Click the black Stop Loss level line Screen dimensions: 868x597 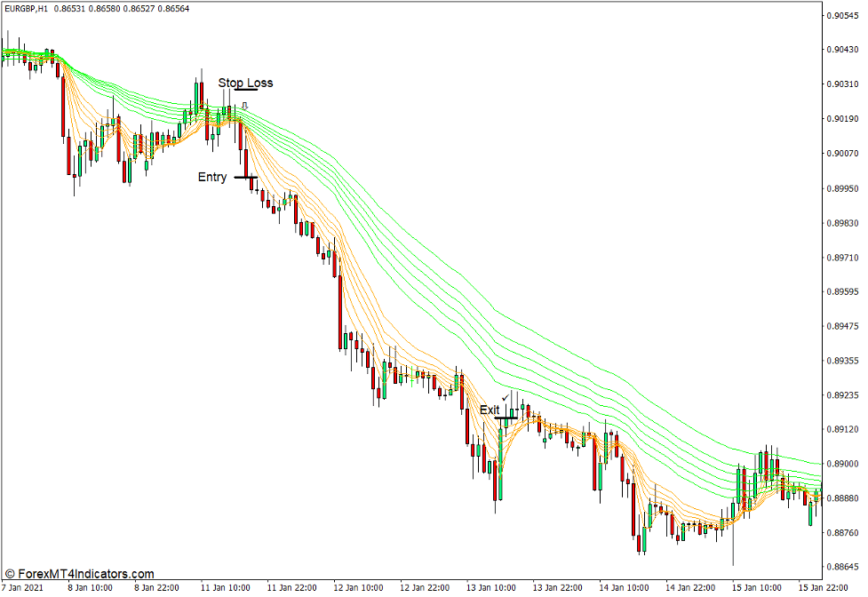(x=246, y=91)
